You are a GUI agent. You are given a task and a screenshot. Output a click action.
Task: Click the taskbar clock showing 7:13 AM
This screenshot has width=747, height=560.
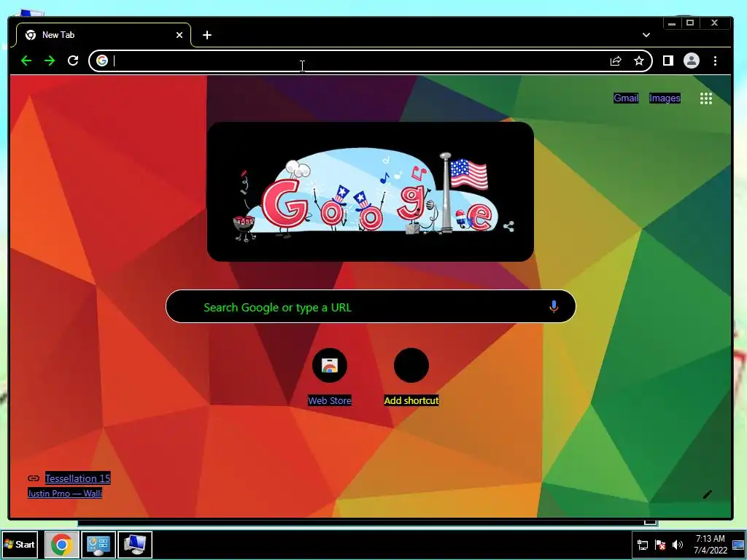(x=711, y=544)
